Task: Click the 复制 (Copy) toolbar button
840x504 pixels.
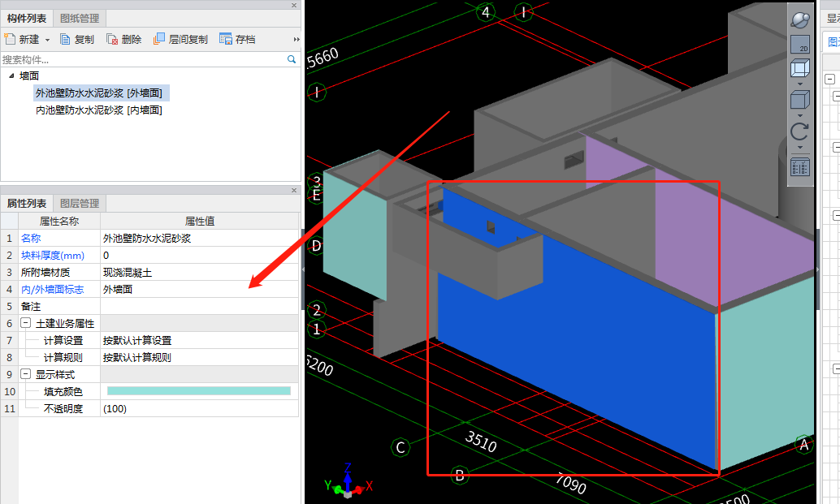Action: click(77, 39)
